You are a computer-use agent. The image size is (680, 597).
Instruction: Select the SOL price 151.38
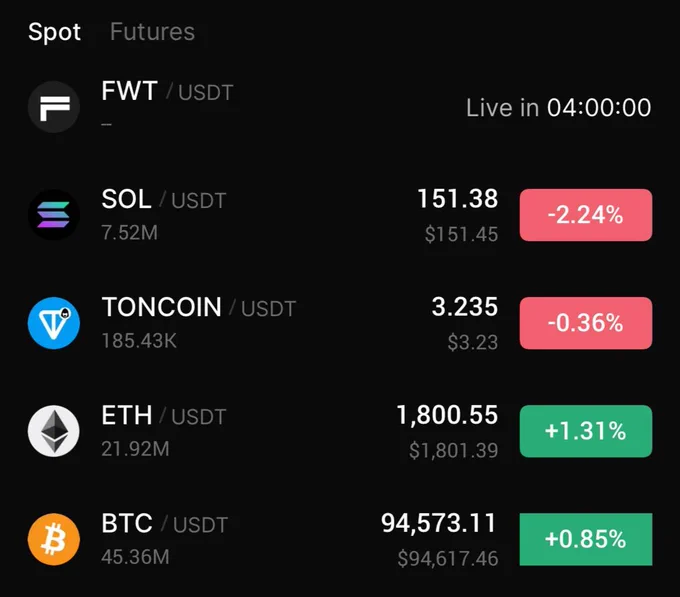[x=458, y=199]
